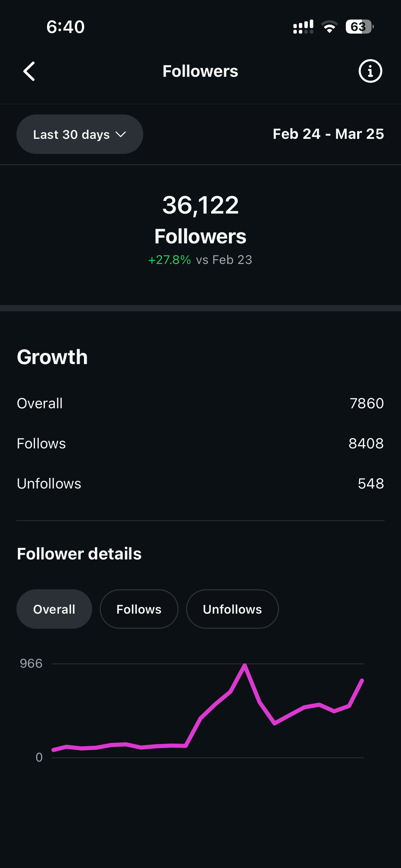Switch chart to Follows chip
Screen dimensions: 401x868
point(139,609)
